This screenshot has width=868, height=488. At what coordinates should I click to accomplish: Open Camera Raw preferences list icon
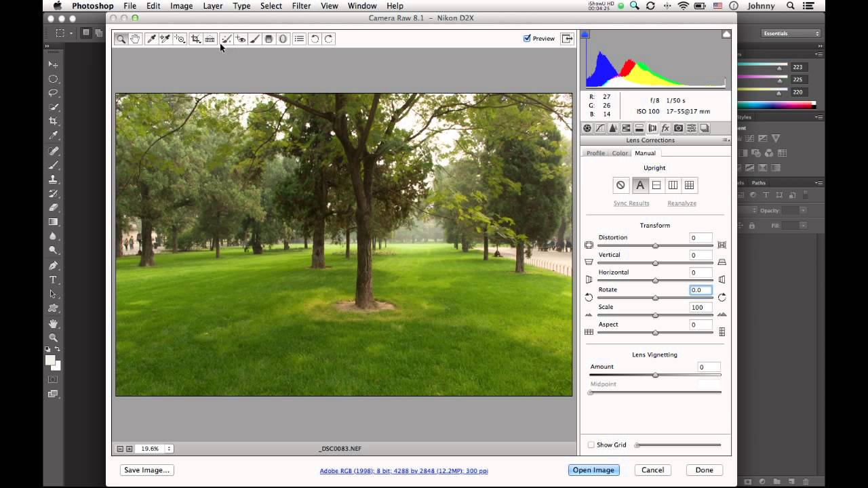(x=299, y=39)
